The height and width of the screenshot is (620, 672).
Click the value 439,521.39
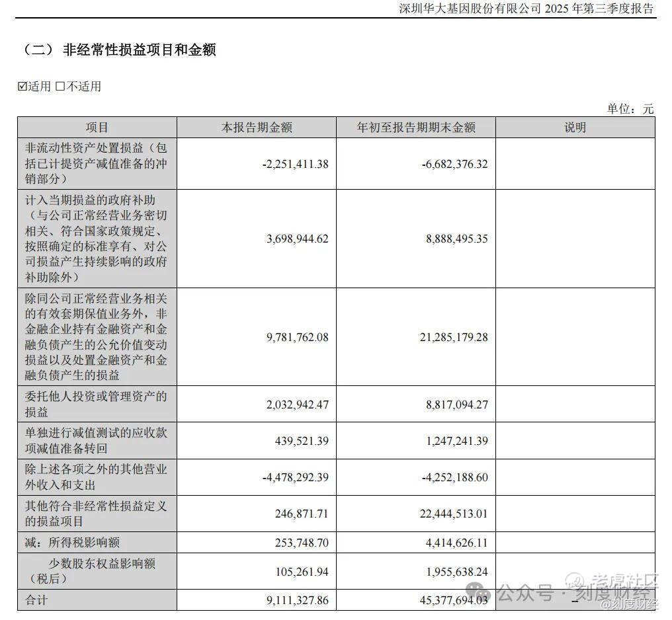302,441
